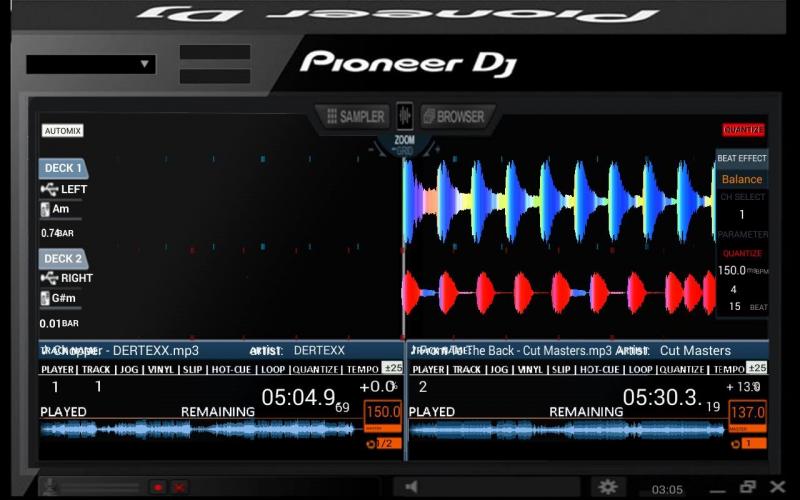800x500 pixels.
Task: Toggle the AUTOMIX button
Action: point(62,131)
